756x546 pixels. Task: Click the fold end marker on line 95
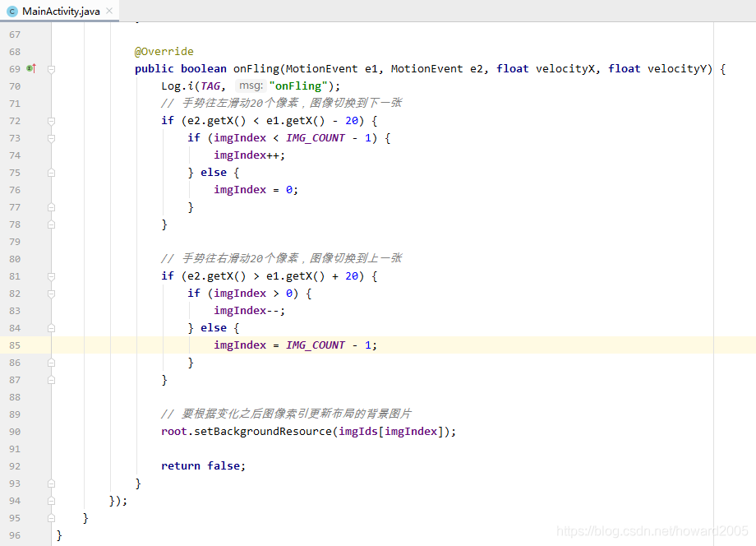coord(51,518)
